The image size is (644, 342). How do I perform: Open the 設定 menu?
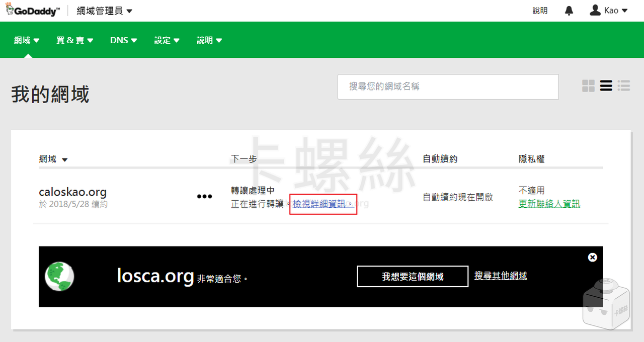(167, 40)
